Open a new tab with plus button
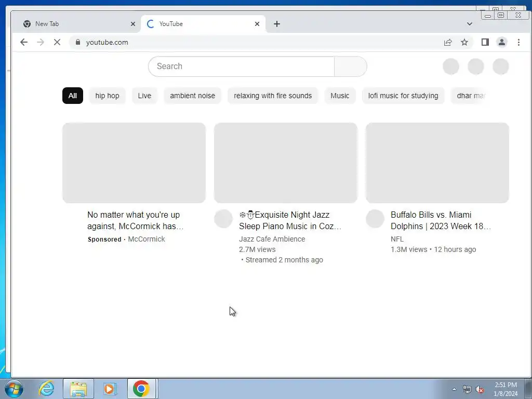This screenshot has width=532, height=399. click(x=277, y=24)
